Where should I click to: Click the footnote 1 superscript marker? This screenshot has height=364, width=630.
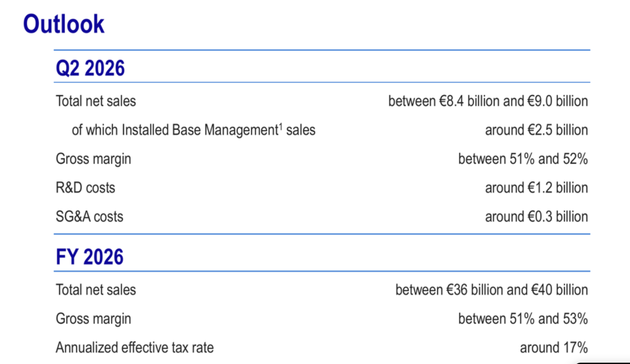click(281, 126)
